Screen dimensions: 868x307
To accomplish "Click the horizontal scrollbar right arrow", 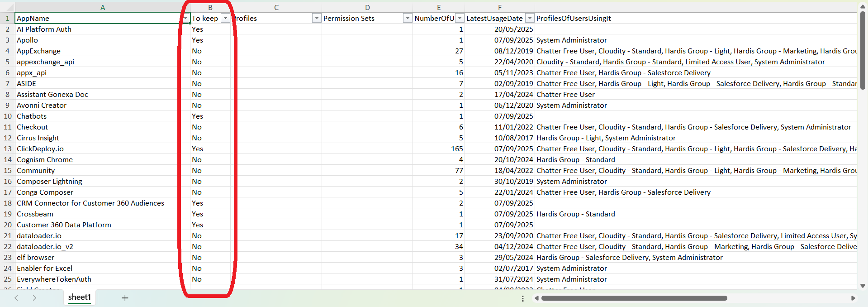I will point(853,298).
